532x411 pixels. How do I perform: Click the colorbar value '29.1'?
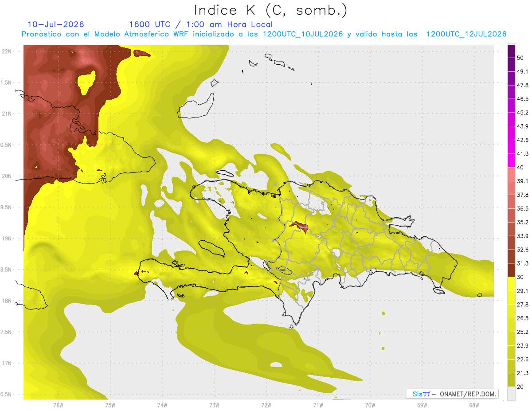(523, 291)
